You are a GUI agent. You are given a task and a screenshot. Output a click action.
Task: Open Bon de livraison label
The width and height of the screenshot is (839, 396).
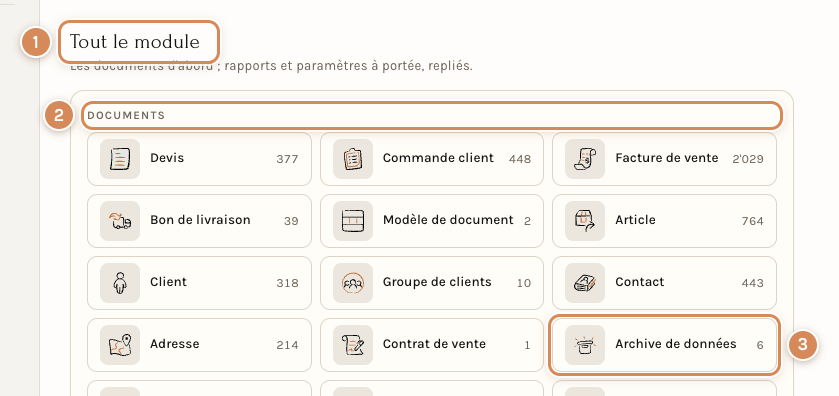coord(200,220)
